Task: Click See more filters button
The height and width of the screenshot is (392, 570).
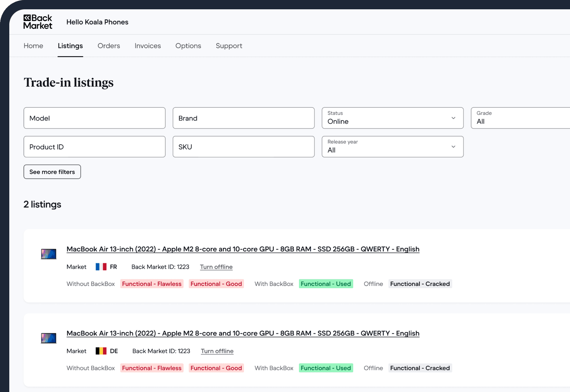Action: click(x=52, y=172)
